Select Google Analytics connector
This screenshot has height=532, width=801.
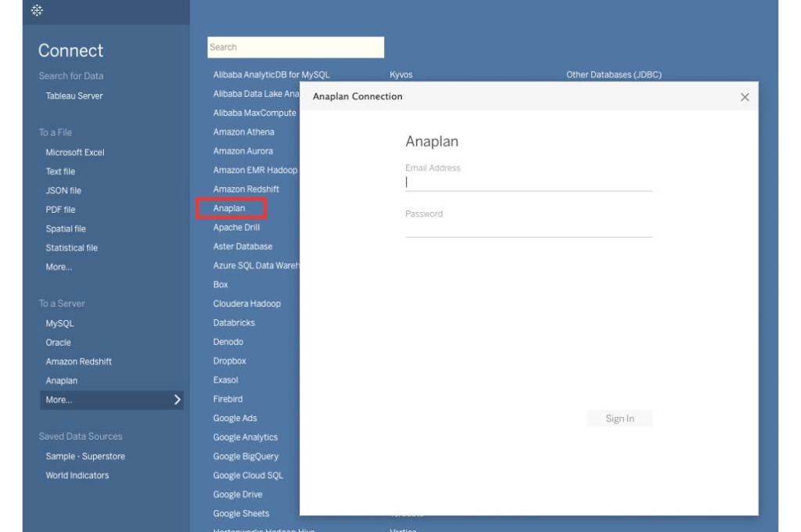click(245, 437)
